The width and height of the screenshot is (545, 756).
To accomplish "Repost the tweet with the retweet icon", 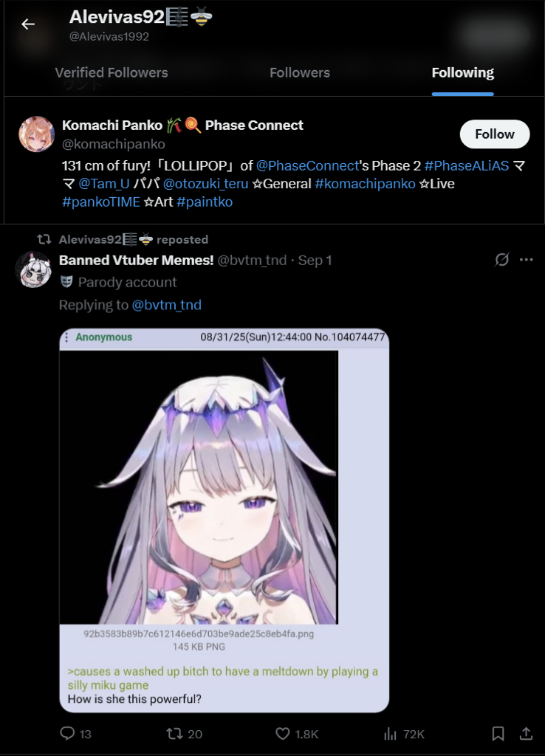I will 174,734.
